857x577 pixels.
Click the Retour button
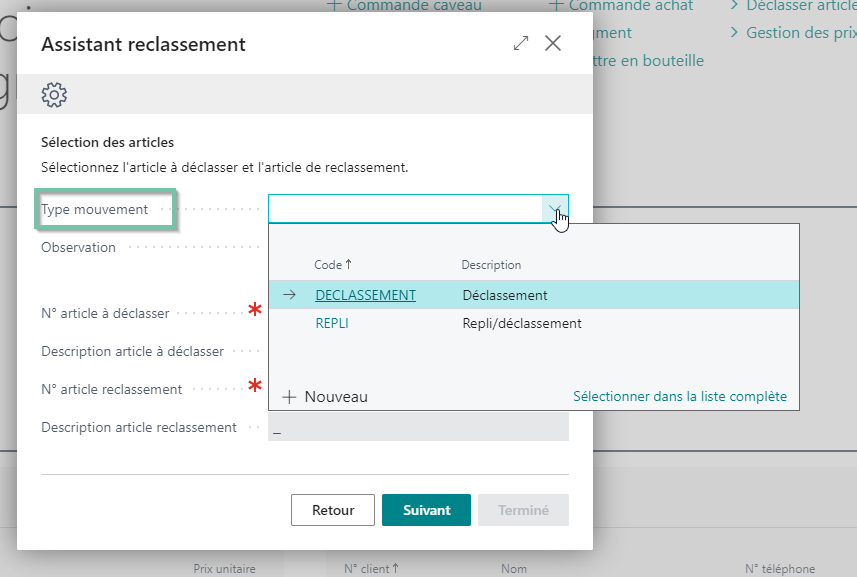[x=333, y=510]
